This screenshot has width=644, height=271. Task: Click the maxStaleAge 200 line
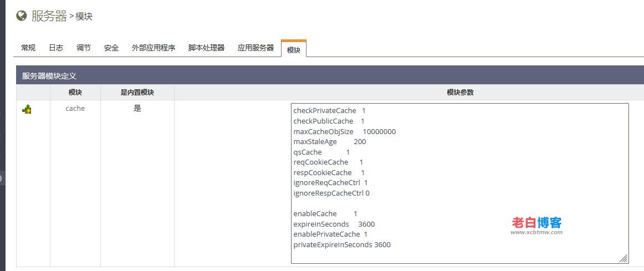(x=330, y=142)
